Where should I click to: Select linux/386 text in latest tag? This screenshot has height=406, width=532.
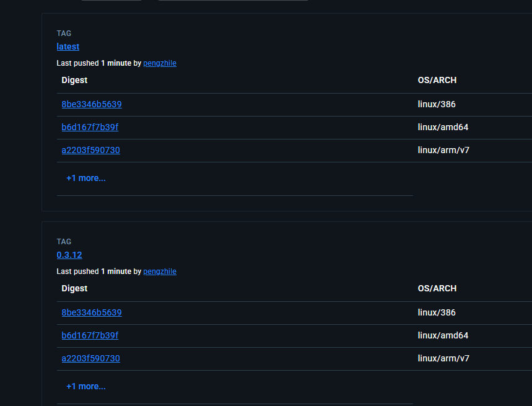click(437, 104)
